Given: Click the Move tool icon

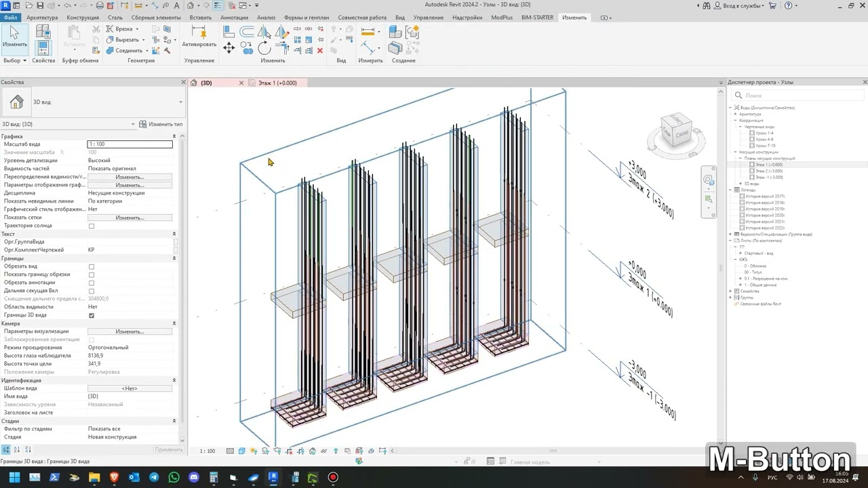Looking at the screenshot, I should (x=229, y=48).
